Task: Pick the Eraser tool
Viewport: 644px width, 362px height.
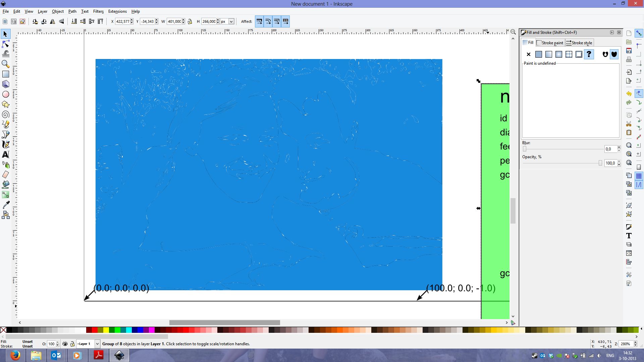Action: 6,175
